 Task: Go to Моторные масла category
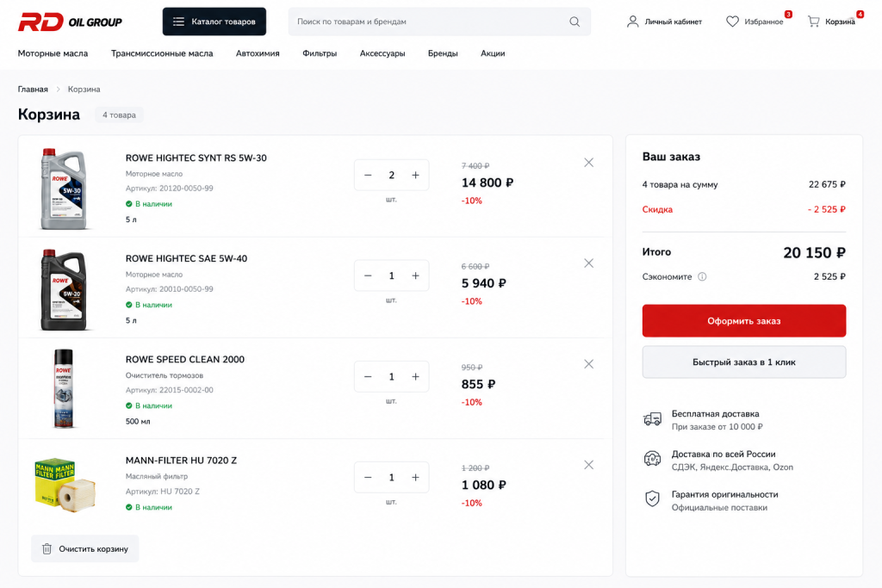point(53,53)
